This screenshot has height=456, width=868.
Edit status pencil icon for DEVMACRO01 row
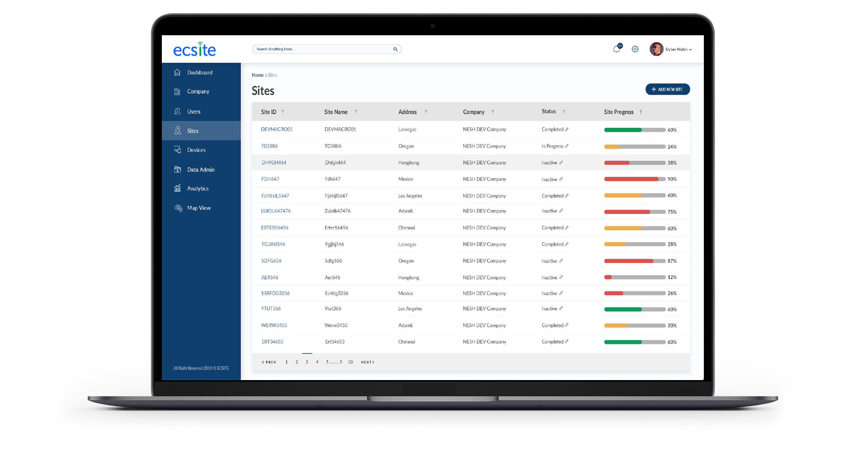567,129
